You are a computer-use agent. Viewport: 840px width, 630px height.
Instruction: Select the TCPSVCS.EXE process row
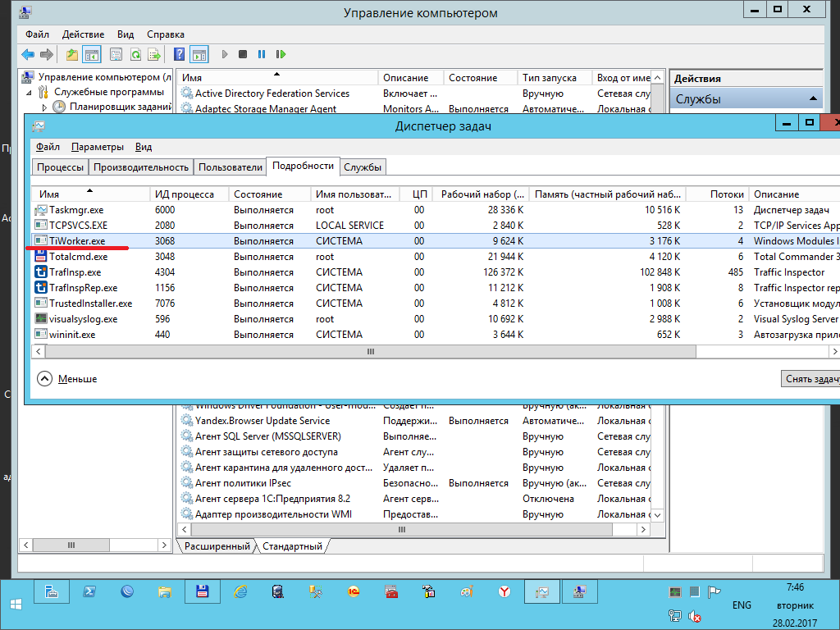point(436,226)
